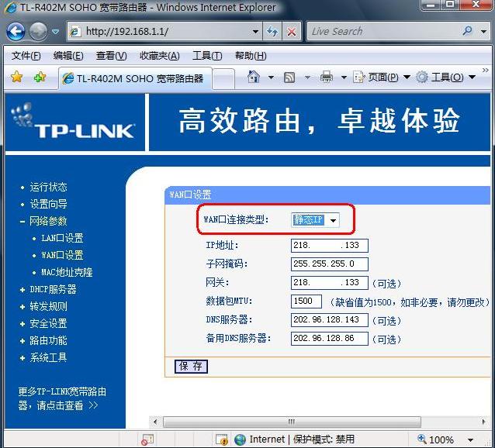Open MAC地址克隆 submenu item
Screen dimensions: 495x448
point(67,272)
